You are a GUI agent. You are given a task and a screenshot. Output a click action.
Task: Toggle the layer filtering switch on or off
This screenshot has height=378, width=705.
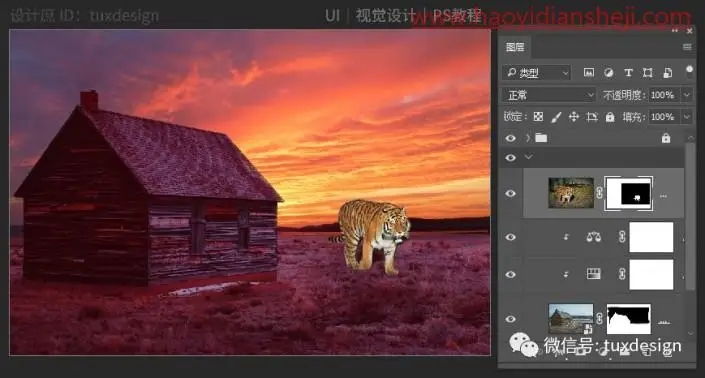point(689,70)
